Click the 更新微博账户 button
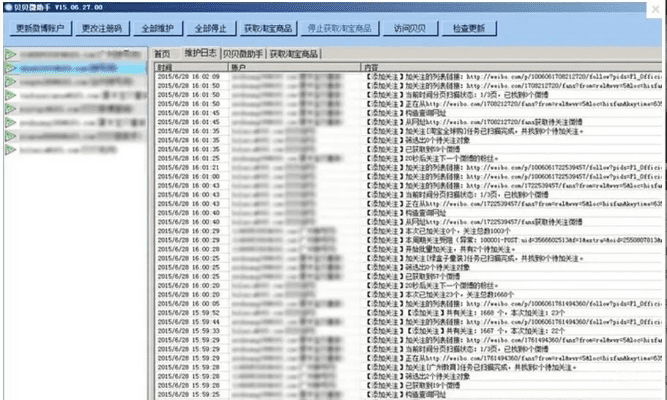The image size is (667, 400). [40, 29]
